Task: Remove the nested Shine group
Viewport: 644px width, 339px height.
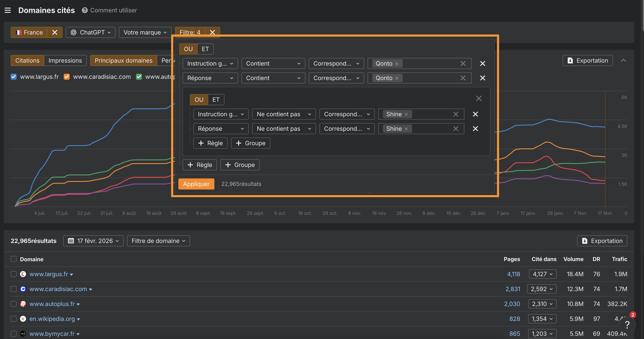Action: point(478,98)
